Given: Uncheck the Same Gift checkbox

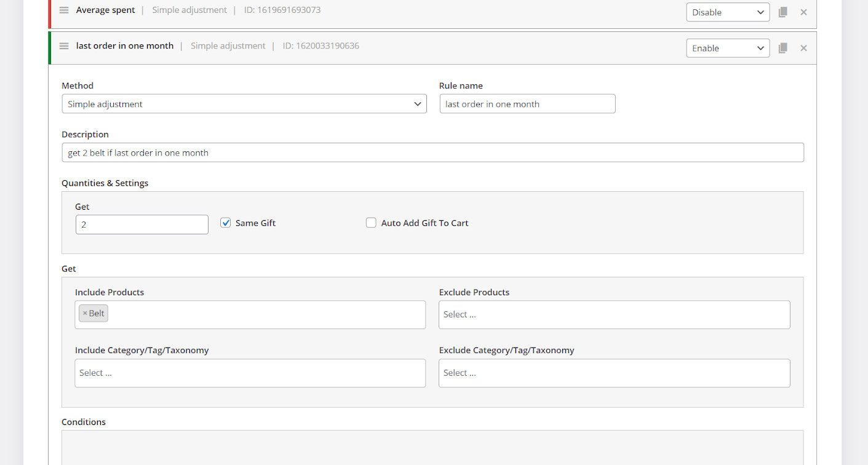Looking at the screenshot, I should tap(226, 223).
